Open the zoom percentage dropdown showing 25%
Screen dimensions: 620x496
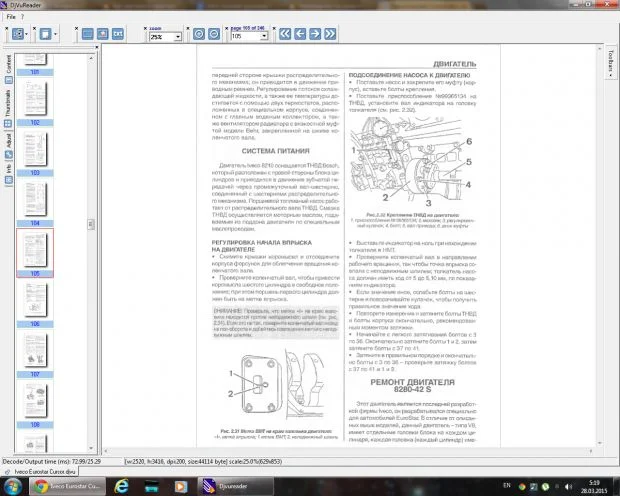pos(167,37)
